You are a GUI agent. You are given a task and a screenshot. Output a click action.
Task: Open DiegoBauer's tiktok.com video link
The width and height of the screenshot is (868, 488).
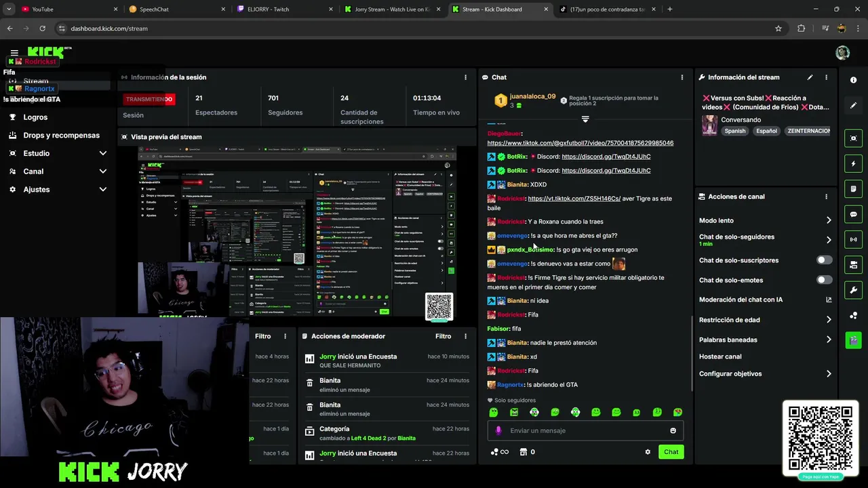(x=580, y=143)
